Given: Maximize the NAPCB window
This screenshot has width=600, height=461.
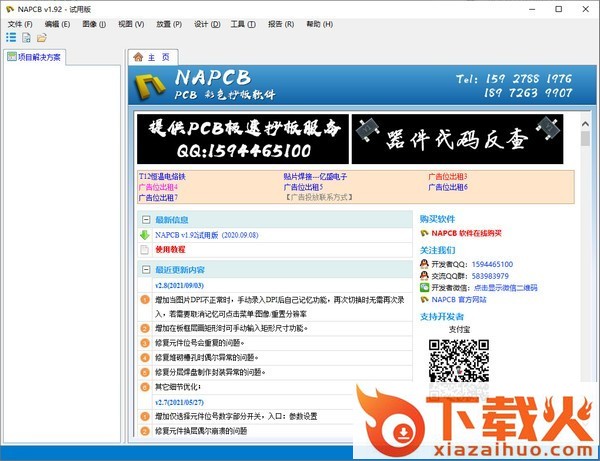Looking at the screenshot, I should 559,9.
